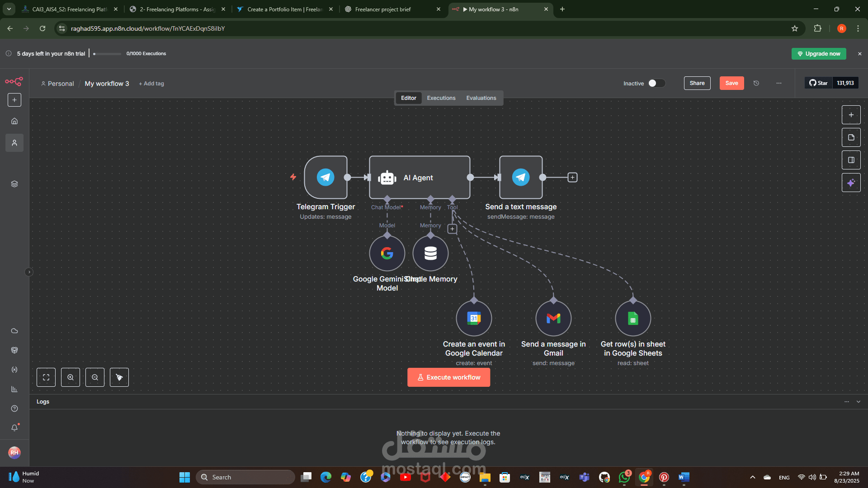Collapse the Logs panel with the chevron
The height and width of the screenshot is (488, 868).
859,402
